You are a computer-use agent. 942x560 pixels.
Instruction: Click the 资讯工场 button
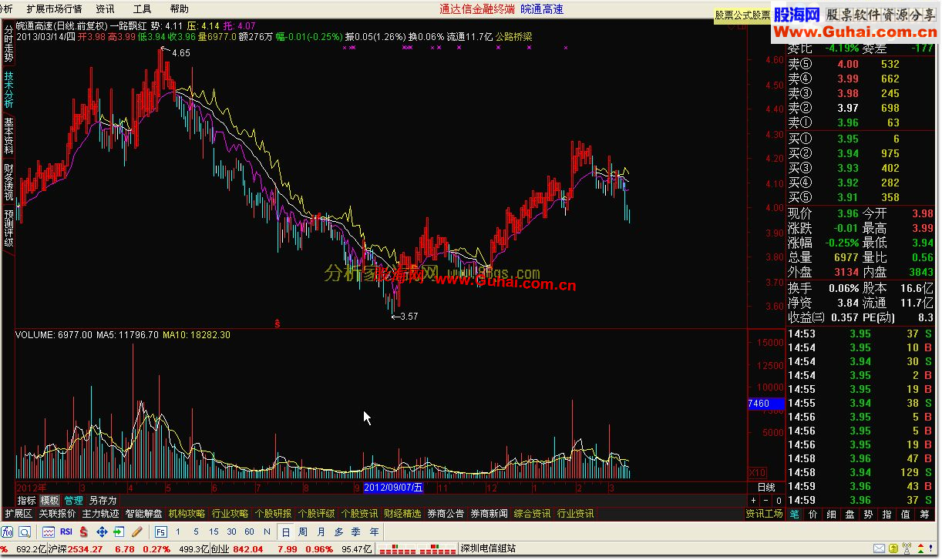[x=765, y=514]
